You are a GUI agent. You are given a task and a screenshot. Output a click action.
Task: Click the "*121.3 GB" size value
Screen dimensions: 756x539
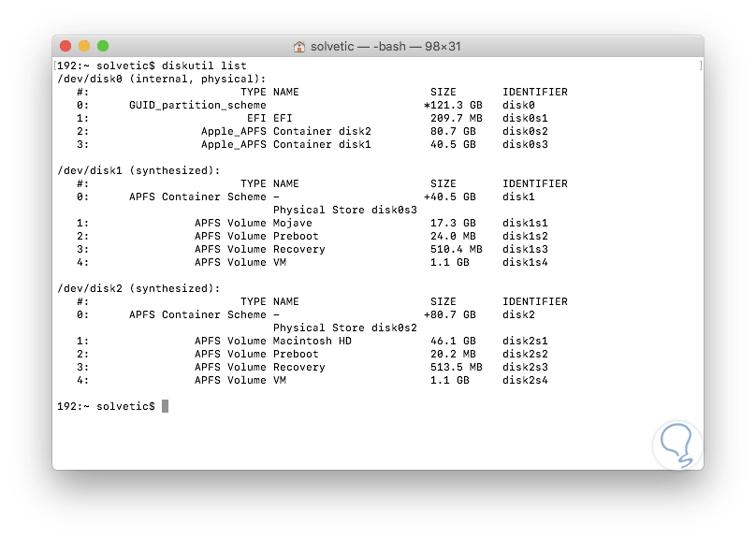453,105
